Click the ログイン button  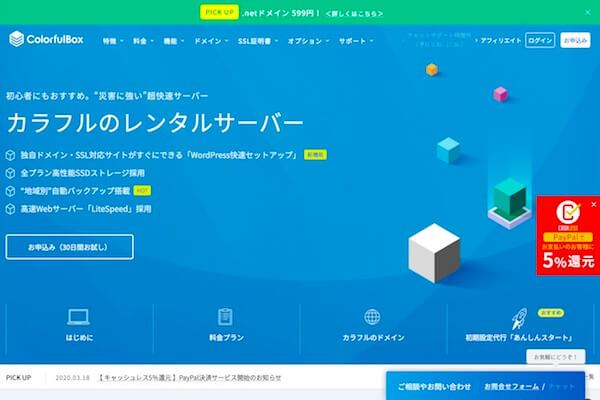click(540, 40)
